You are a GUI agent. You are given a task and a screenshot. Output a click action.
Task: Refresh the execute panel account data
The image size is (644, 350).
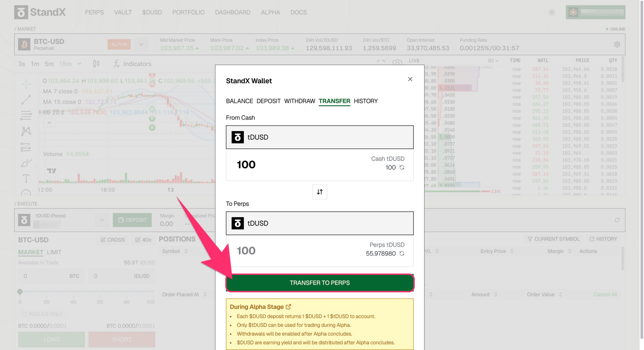click(617, 220)
